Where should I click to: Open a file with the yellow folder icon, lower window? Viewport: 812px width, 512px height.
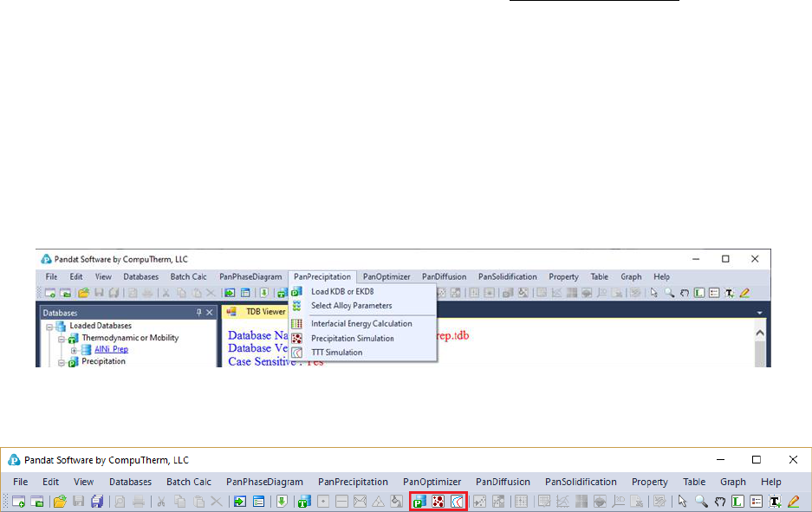coord(60,501)
